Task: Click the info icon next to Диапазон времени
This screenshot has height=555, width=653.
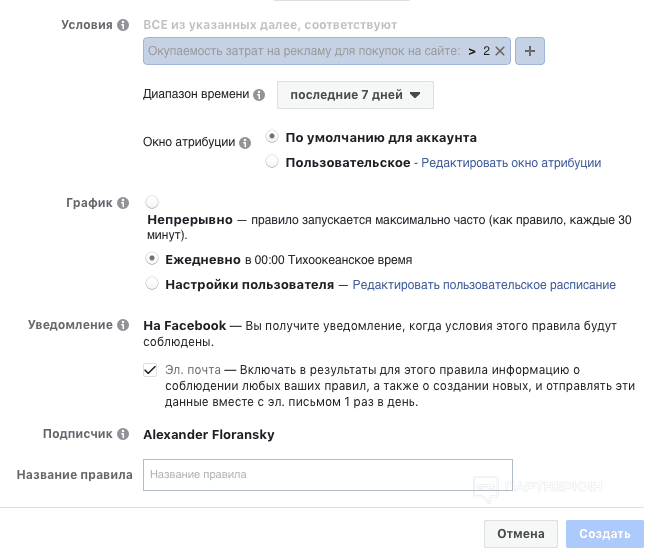Action: pos(259,95)
